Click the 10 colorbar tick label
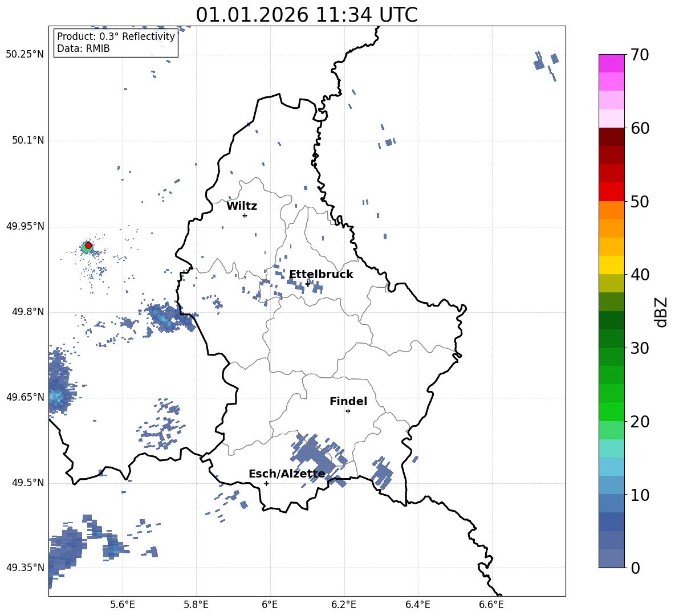Screen dimensions: 675x616 (x=640, y=495)
